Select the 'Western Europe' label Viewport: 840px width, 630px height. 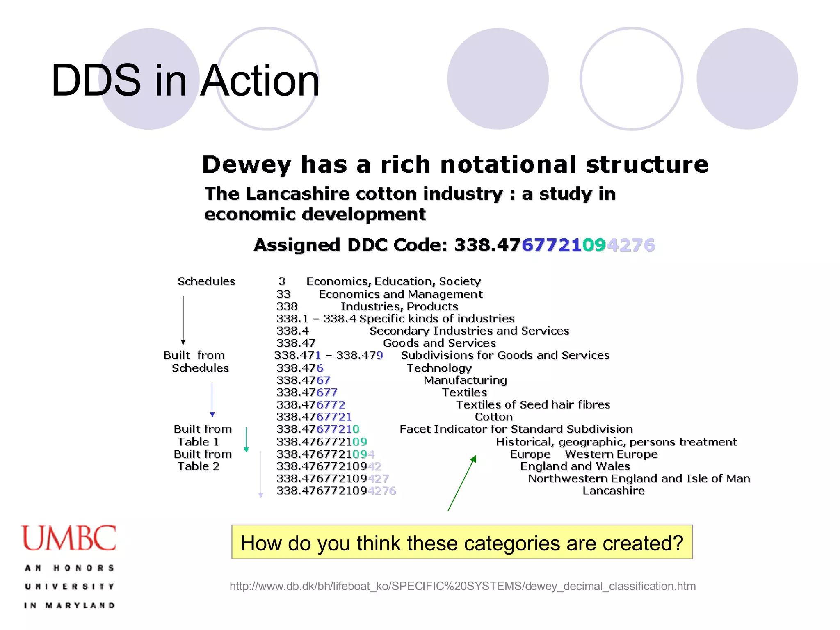click(611, 454)
